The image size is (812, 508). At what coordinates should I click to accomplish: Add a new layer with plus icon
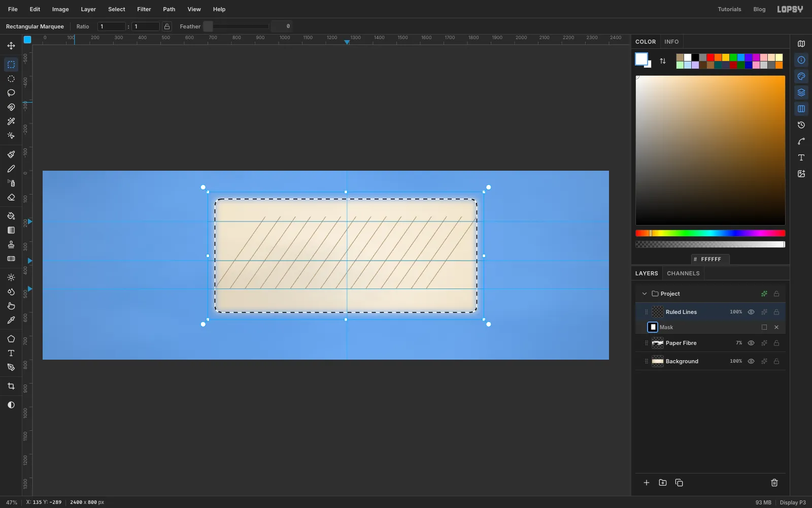tap(647, 483)
